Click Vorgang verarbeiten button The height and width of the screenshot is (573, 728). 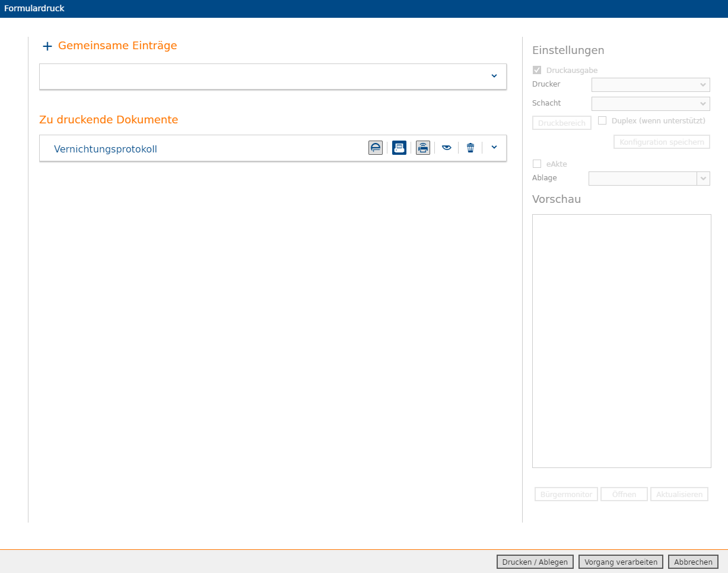[x=621, y=562]
